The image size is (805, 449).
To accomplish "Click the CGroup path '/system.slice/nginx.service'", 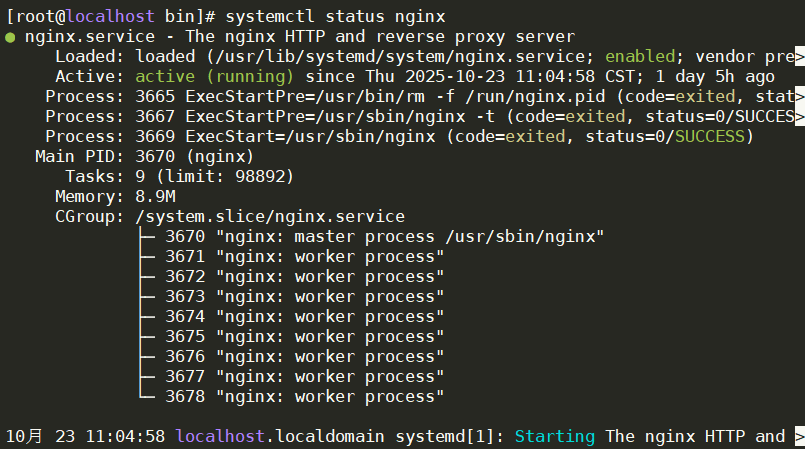I will (x=270, y=217).
